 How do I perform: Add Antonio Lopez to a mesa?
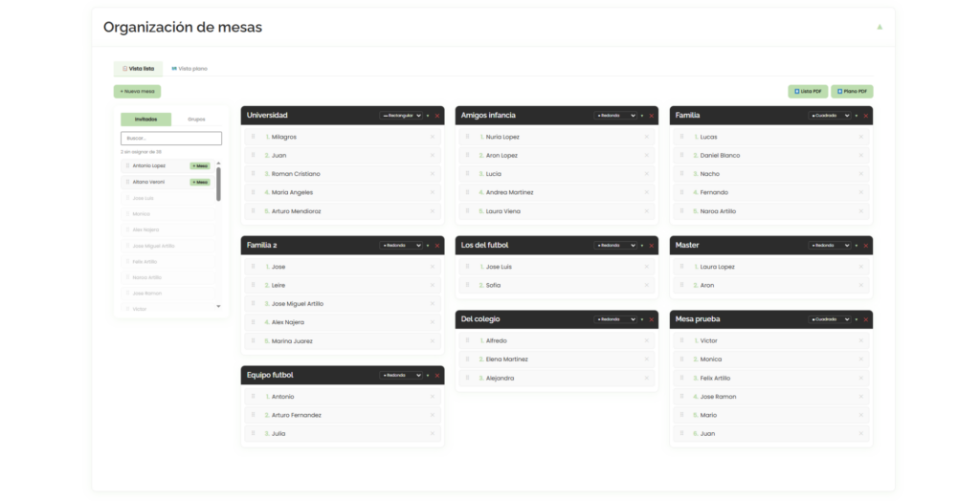(x=200, y=166)
